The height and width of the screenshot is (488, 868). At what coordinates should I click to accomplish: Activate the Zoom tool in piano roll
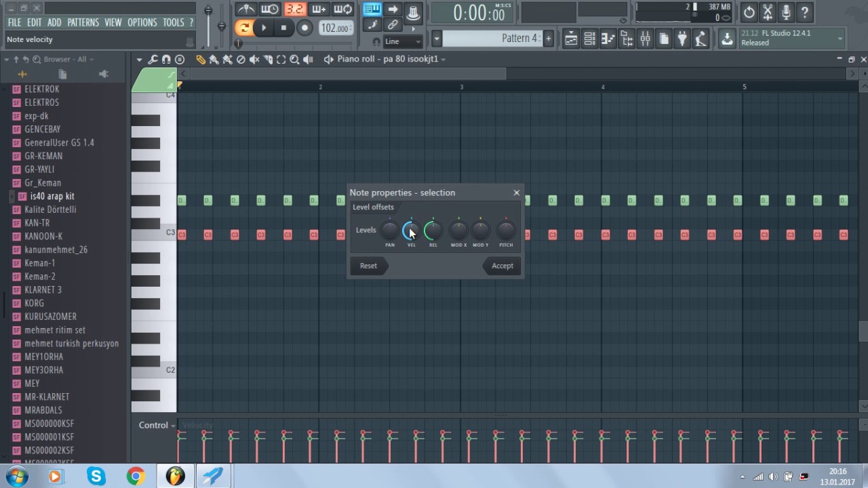point(294,60)
